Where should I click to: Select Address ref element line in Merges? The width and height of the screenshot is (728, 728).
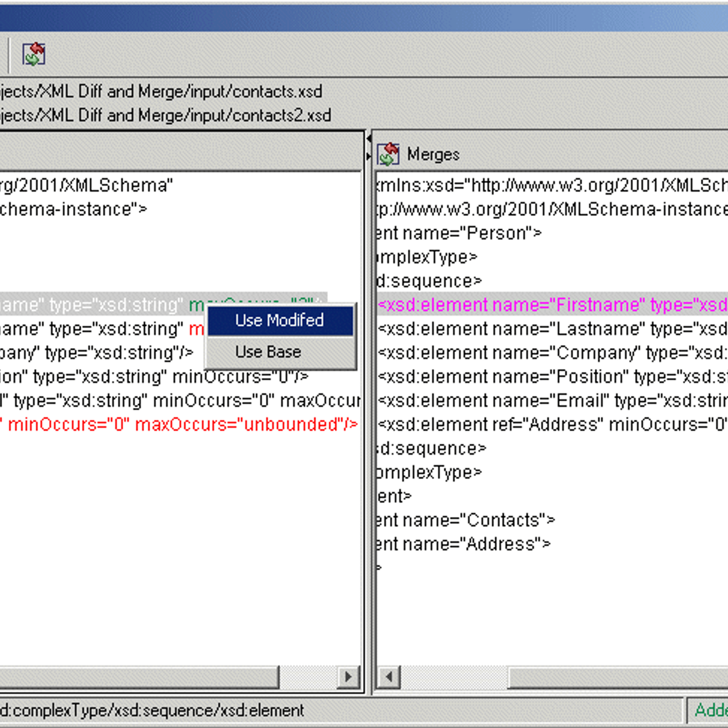pos(552,424)
